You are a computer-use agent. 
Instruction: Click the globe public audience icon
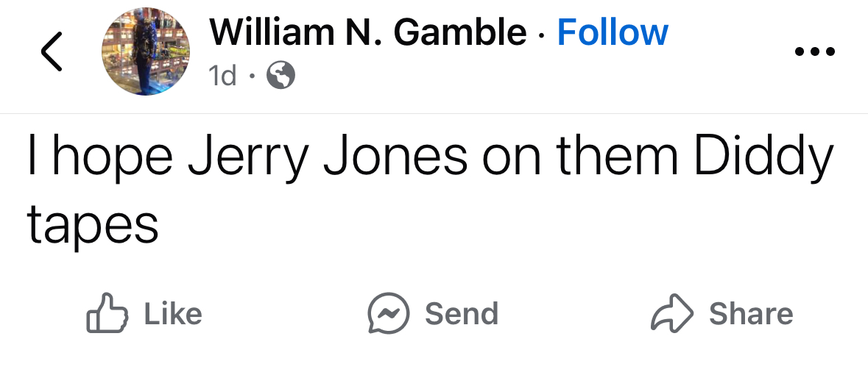[x=280, y=74]
